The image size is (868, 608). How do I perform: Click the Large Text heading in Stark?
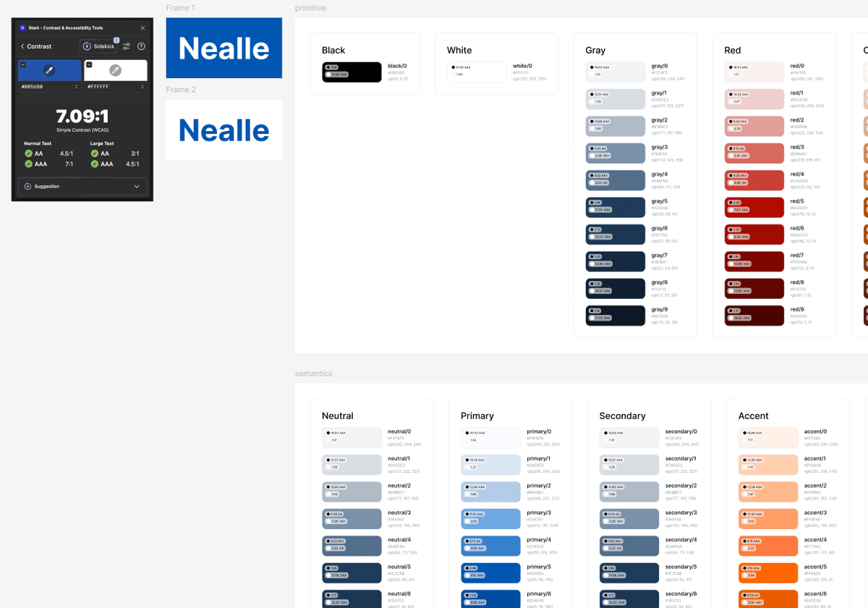coord(102,143)
